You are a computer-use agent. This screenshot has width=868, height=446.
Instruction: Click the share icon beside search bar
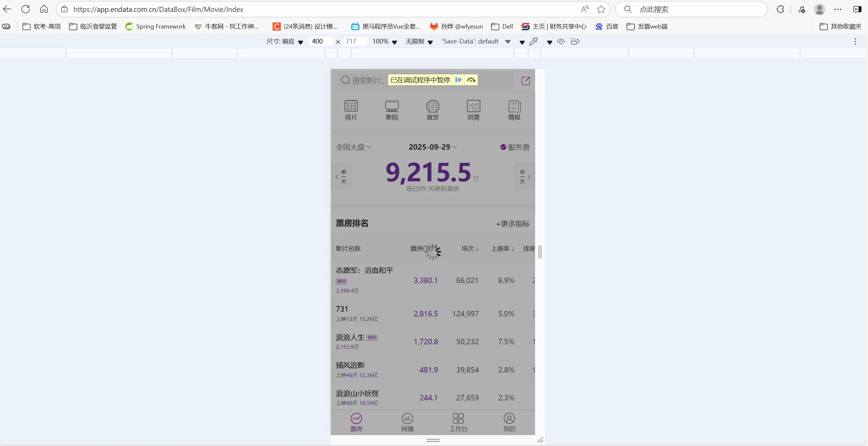point(526,81)
